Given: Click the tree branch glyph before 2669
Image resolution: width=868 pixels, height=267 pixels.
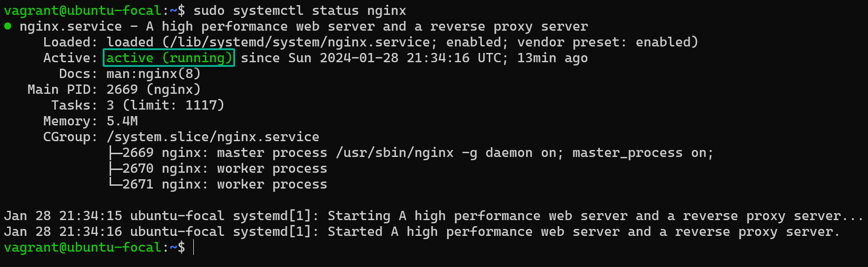Looking at the screenshot, I should point(115,153).
